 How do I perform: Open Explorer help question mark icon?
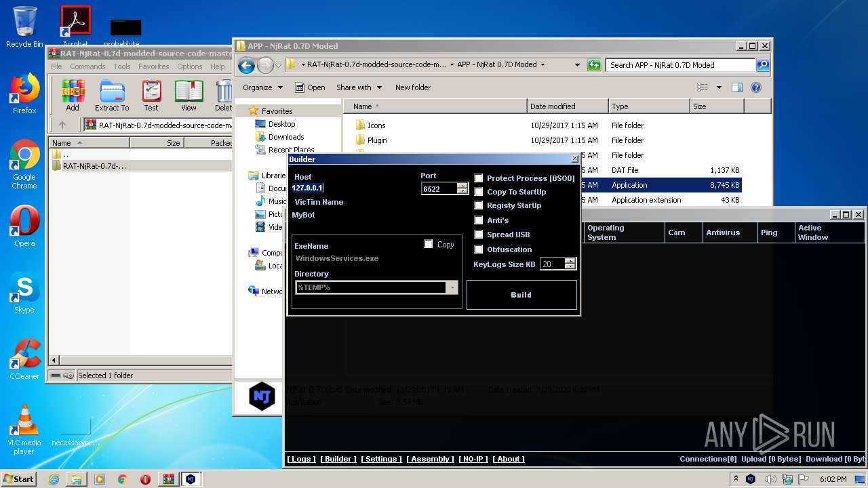click(756, 87)
